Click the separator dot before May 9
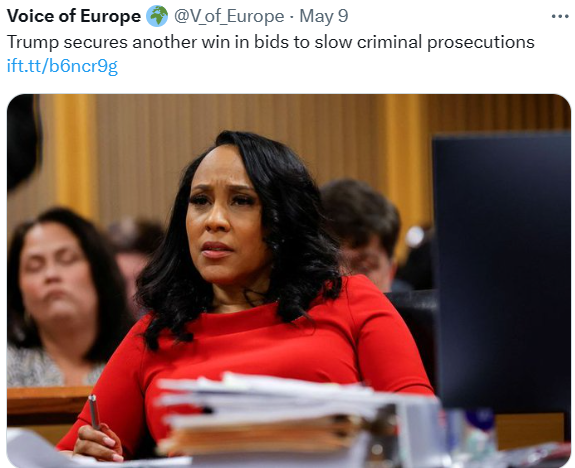This screenshot has width=575, height=468. point(292,17)
